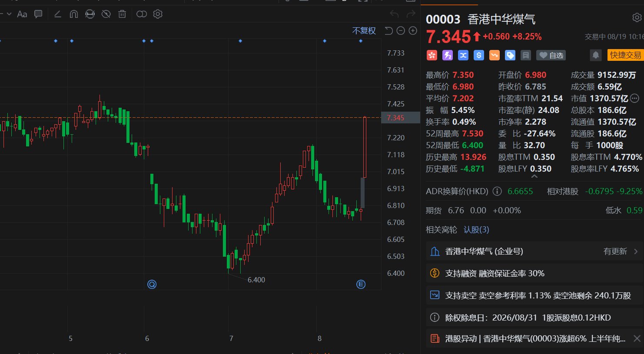Open the line style dropdown arrow
Image resolution: width=644 pixels, height=354 pixels.
(x=9, y=14)
